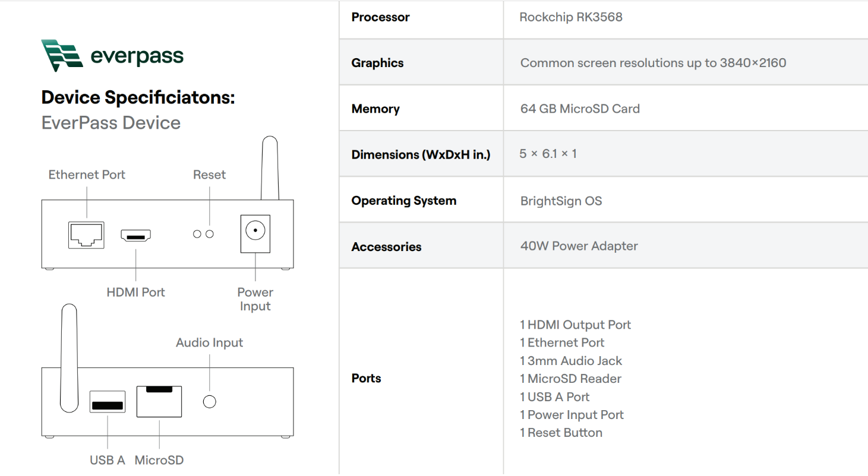Click the Rockchip RK3568 value

(x=570, y=17)
